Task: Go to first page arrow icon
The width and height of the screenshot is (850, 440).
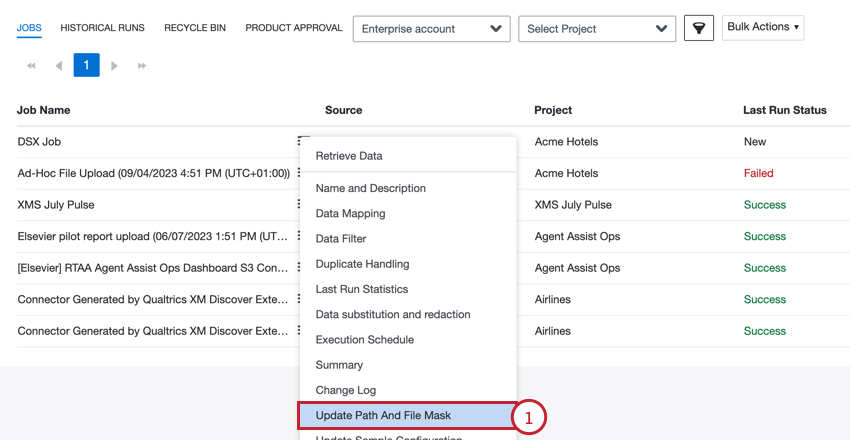Action: [31, 66]
